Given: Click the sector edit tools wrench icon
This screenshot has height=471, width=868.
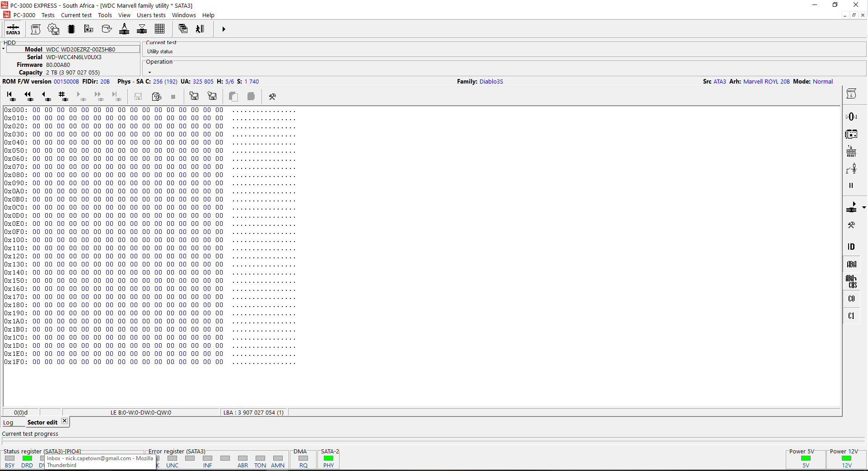Looking at the screenshot, I should pos(272,96).
